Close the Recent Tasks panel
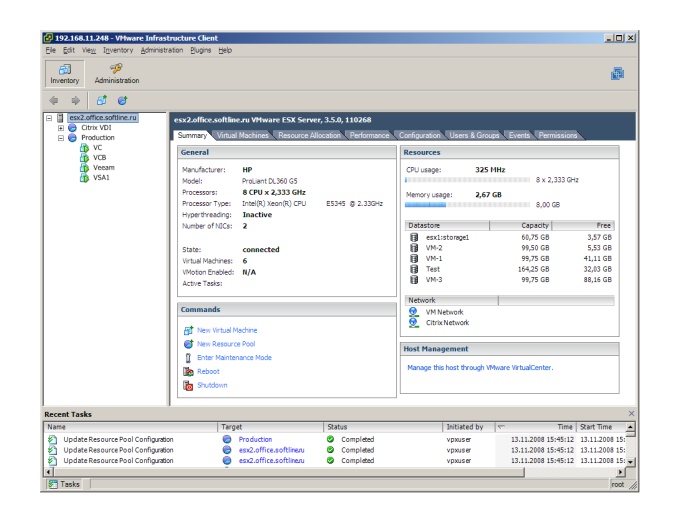This screenshot has width=680, height=523. (x=631, y=413)
